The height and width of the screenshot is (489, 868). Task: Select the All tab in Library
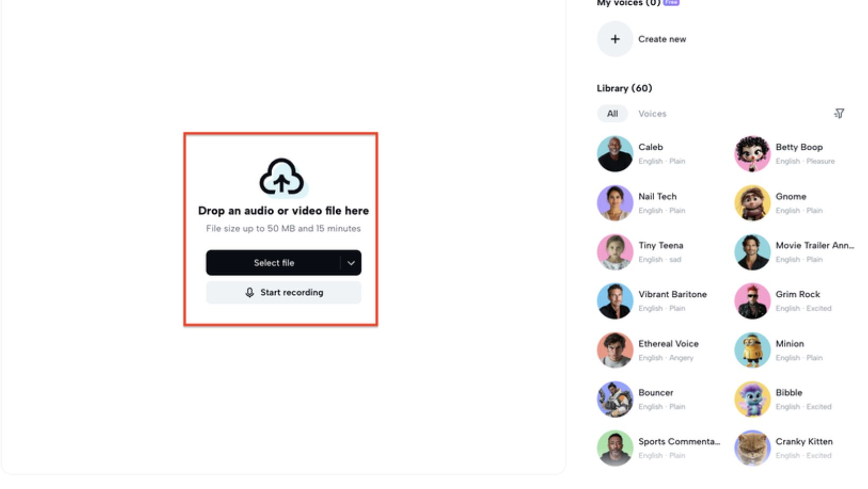coord(612,114)
